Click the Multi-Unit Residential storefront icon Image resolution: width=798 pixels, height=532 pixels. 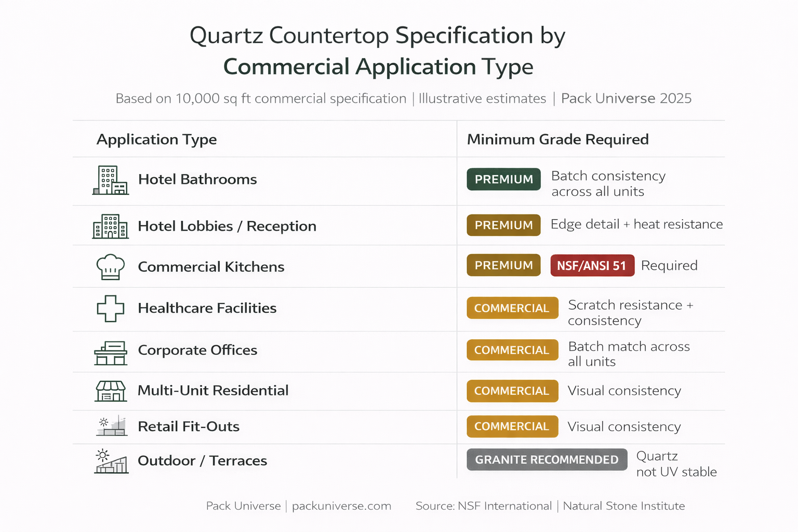[x=111, y=391]
